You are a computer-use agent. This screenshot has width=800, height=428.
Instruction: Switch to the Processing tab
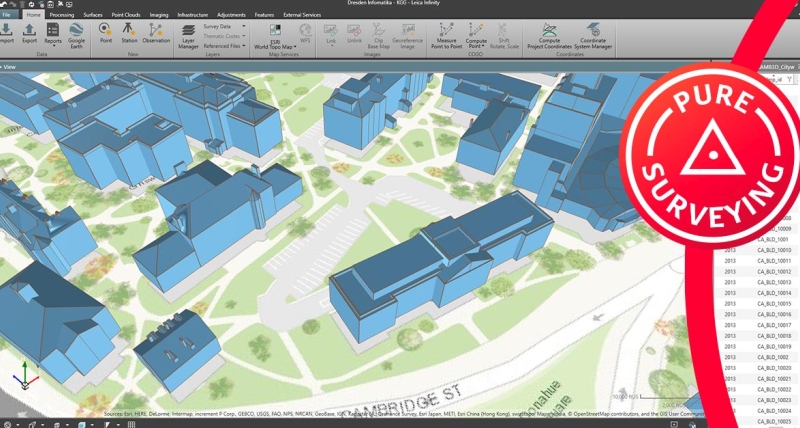click(x=62, y=17)
